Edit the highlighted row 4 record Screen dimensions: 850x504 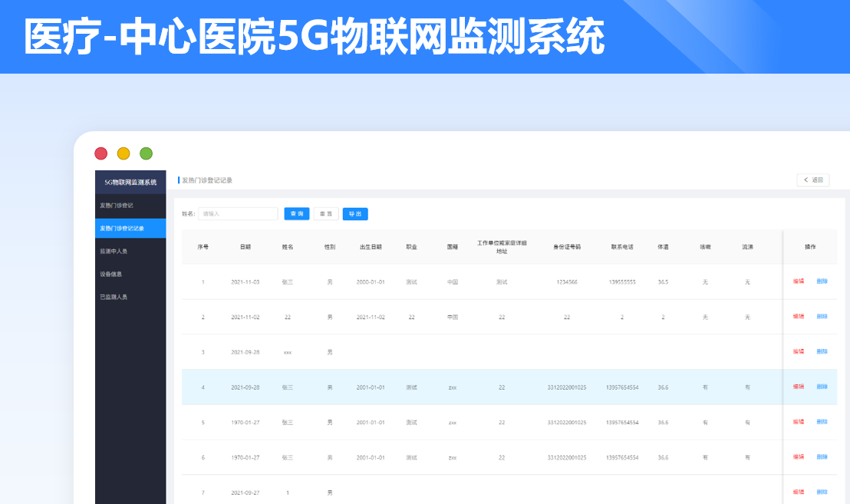(799, 387)
